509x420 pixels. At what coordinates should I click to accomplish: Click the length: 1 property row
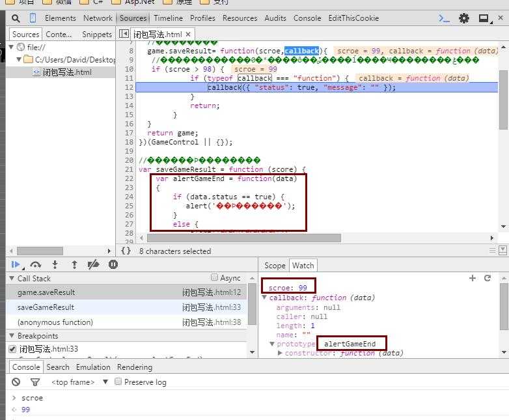296,326
